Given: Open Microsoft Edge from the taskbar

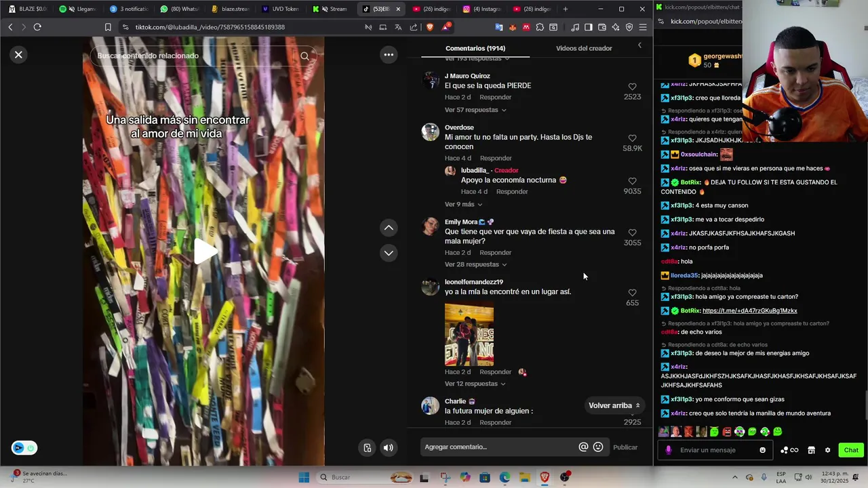Looking at the screenshot, I should [x=505, y=477].
